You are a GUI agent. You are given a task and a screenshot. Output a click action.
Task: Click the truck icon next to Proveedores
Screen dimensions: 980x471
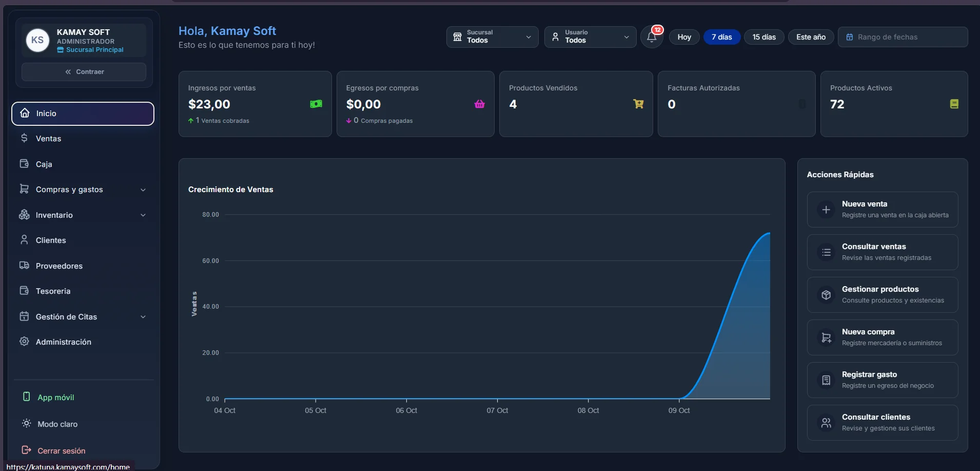[24, 266]
